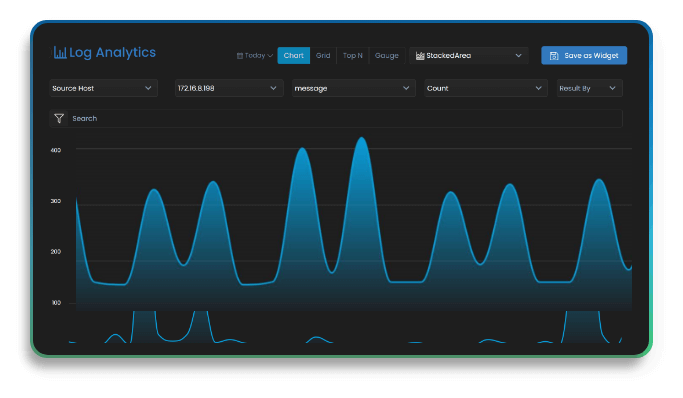Open the Result By dropdown

click(x=590, y=88)
